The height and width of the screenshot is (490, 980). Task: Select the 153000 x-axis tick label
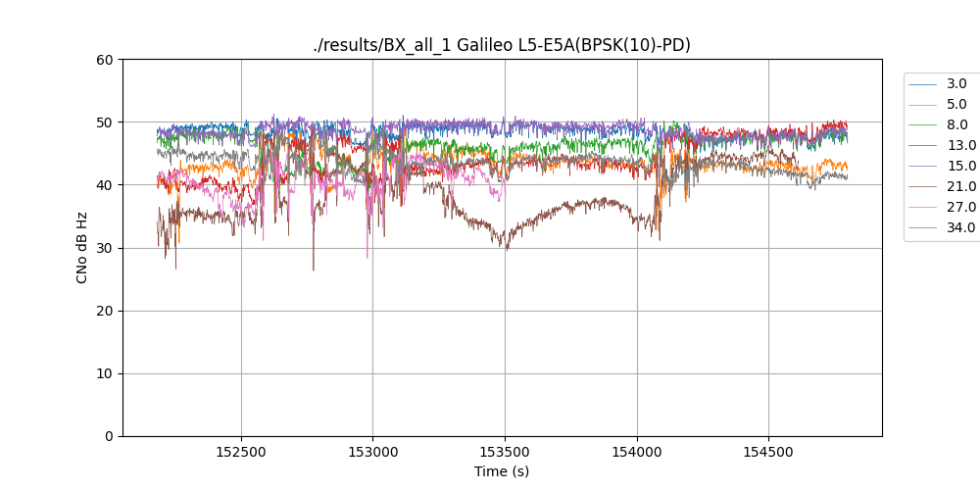click(x=373, y=453)
